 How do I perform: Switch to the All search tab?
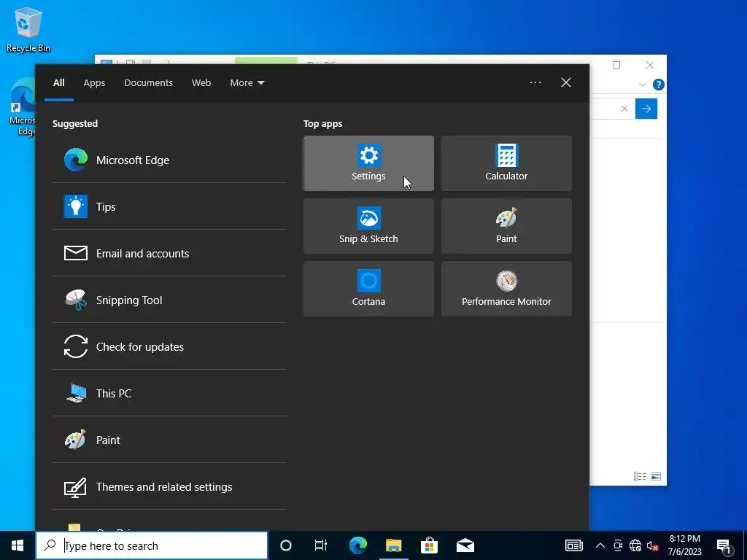click(x=58, y=83)
